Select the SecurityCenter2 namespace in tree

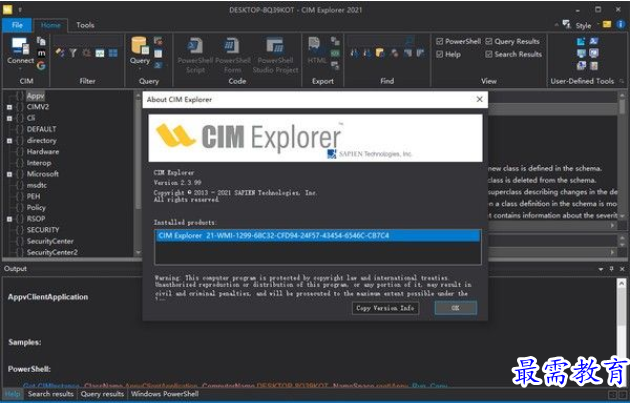pyautogui.click(x=52, y=252)
